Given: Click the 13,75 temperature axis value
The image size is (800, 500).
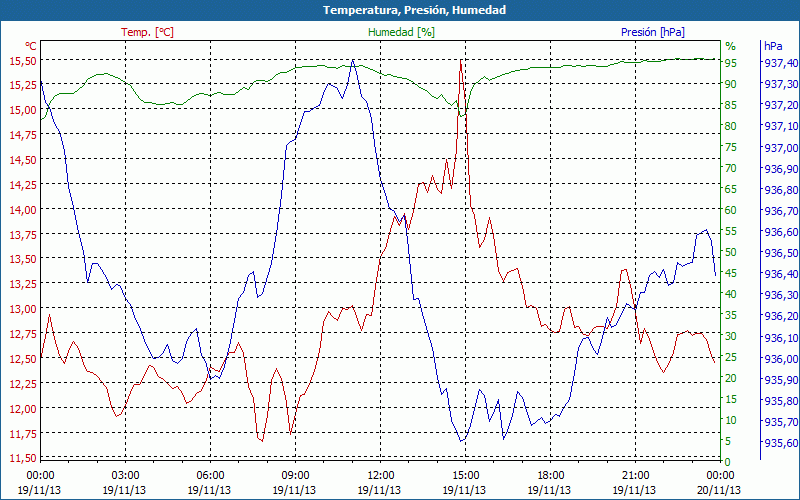Looking at the screenshot, I should 23,235.
